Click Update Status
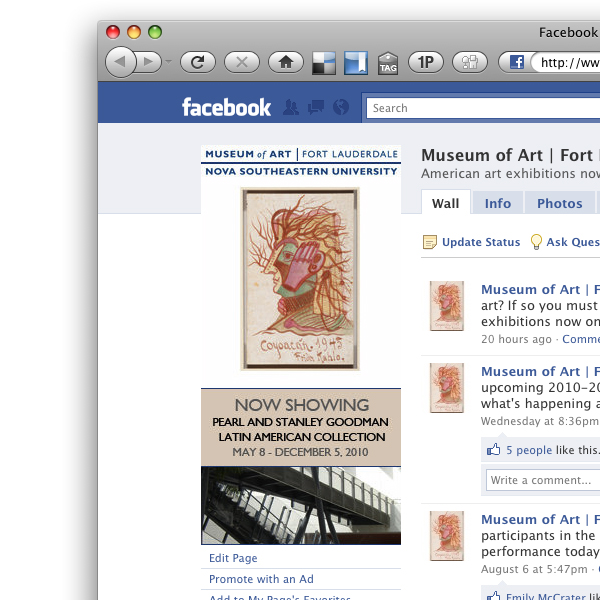 click(x=481, y=242)
